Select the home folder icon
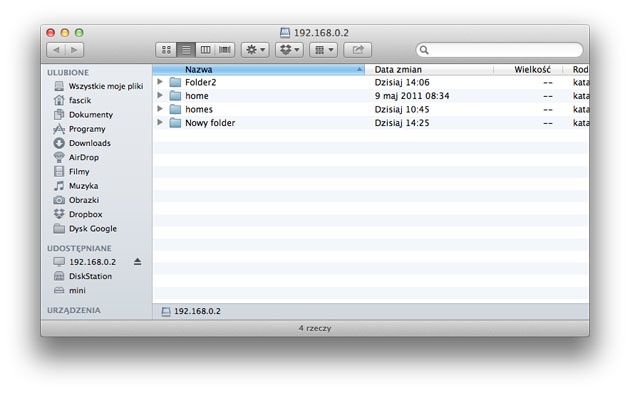 pos(175,96)
